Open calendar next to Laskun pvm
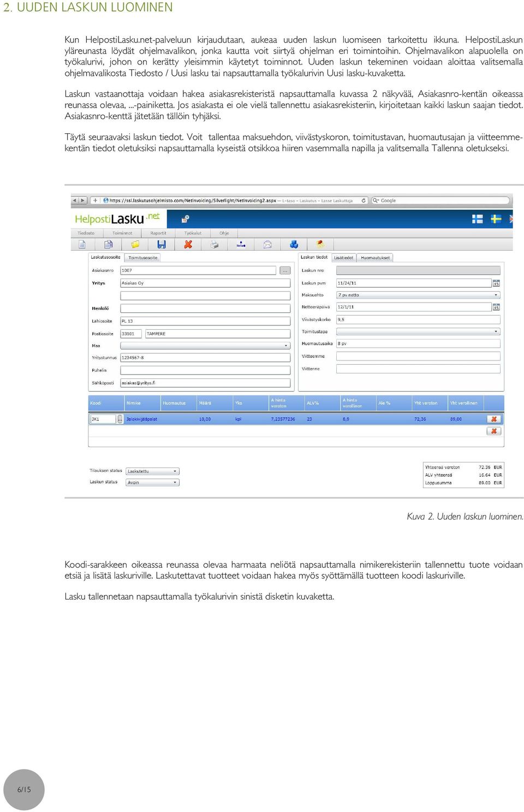The image size is (524, 812). [496, 283]
